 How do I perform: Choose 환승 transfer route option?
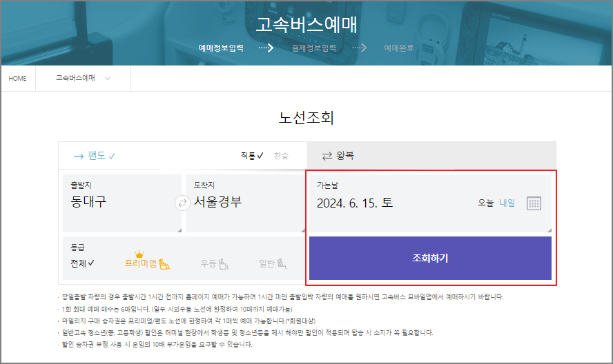point(281,156)
